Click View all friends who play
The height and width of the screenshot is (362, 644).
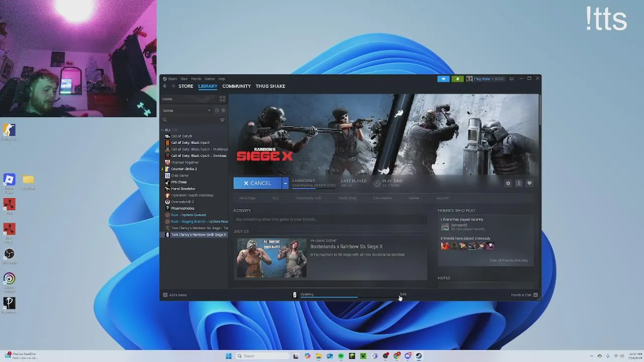click(x=509, y=260)
